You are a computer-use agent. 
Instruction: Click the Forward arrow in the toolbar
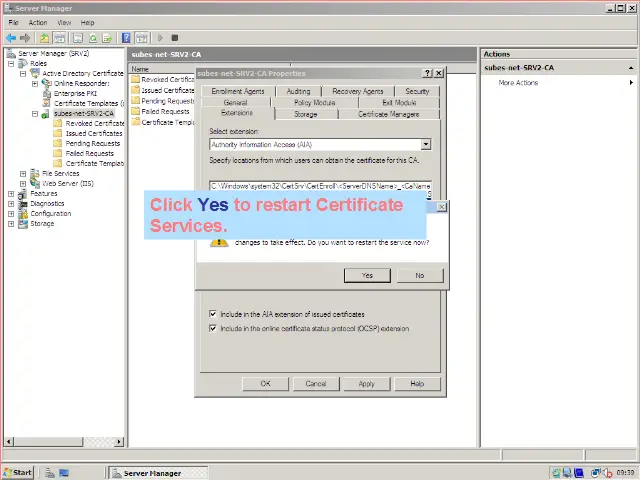[24, 38]
